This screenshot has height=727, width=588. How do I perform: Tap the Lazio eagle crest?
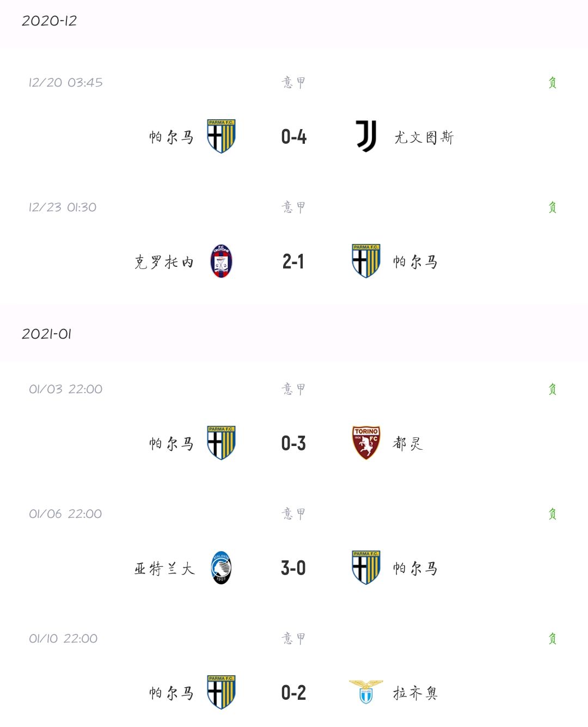click(366, 692)
